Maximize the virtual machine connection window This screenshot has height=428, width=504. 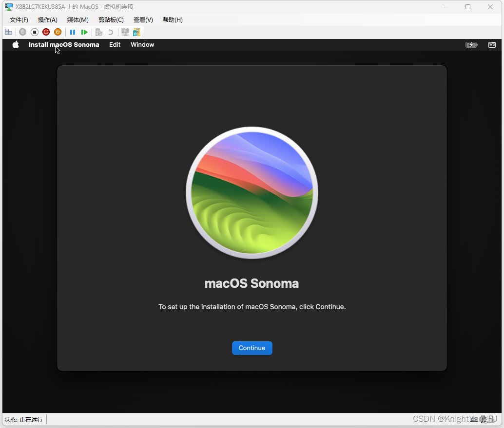click(468, 7)
